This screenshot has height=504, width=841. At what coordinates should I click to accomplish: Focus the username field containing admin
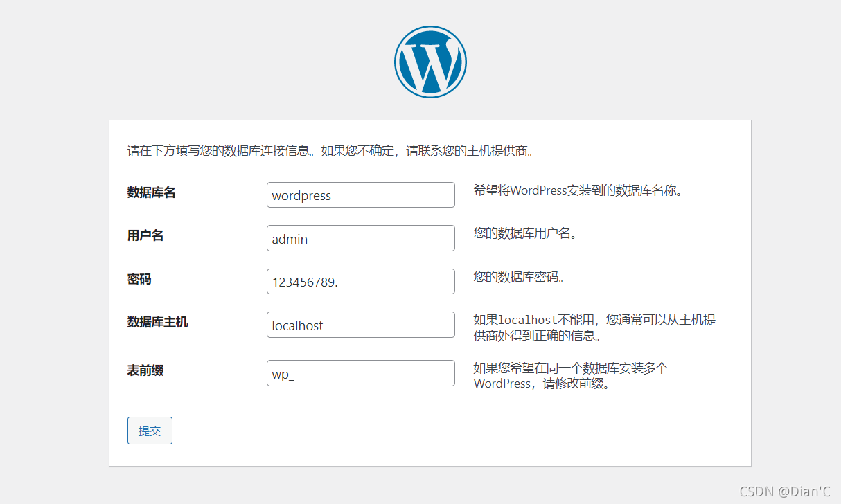coord(361,238)
